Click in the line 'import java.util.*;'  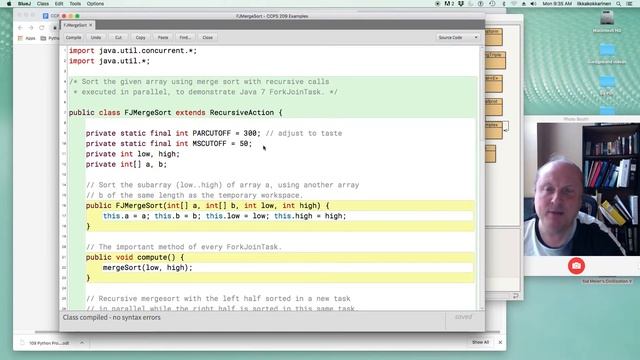point(109,61)
